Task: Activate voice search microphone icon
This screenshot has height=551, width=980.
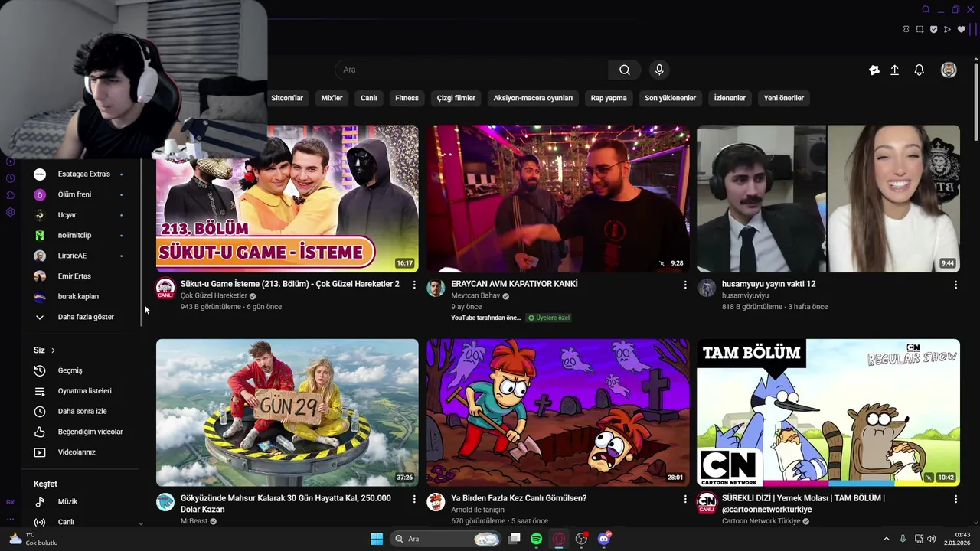Action: pos(659,70)
